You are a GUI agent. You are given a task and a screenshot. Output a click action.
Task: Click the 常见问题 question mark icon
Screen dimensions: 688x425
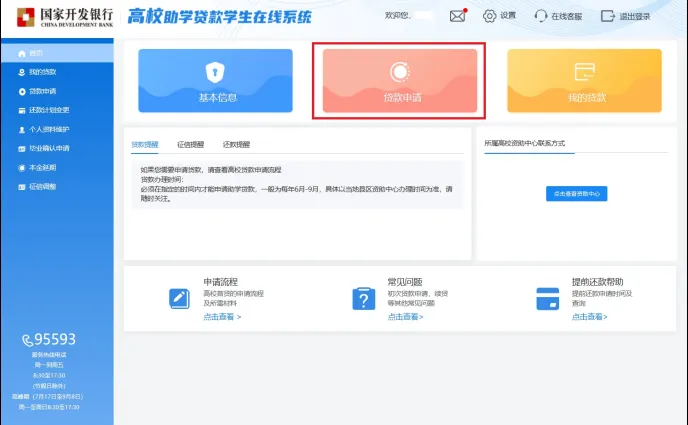(362, 298)
